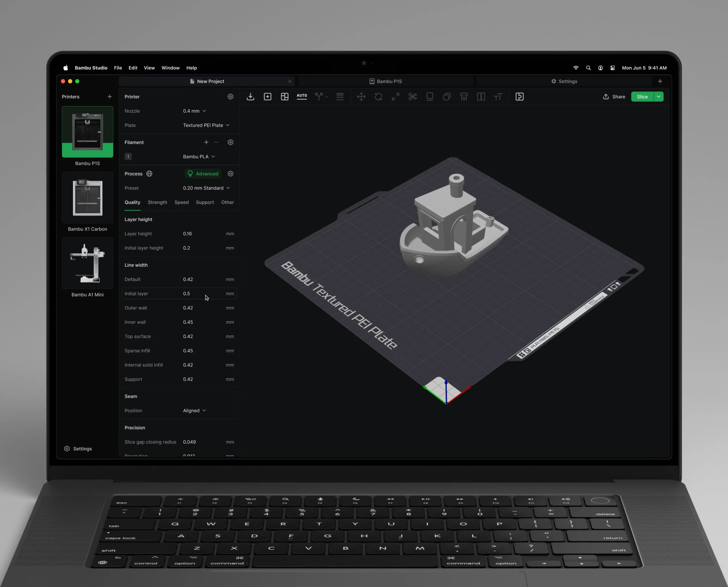Click the green Slice button
728x587 pixels.
tap(642, 97)
